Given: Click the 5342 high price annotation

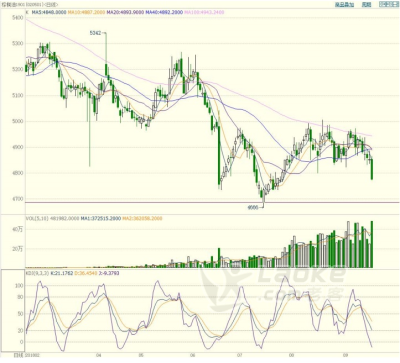Looking at the screenshot, I should pyautogui.click(x=95, y=33).
